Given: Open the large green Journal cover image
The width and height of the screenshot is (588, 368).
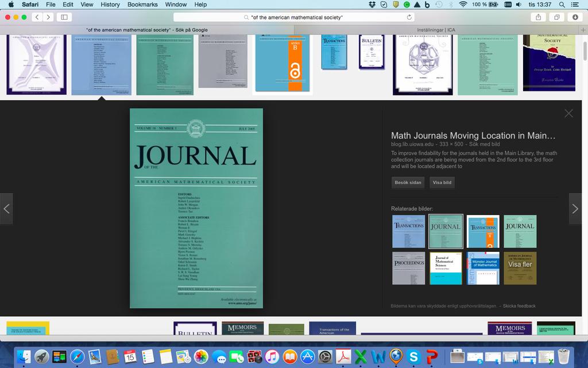Looking at the screenshot, I should (x=196, y=208).
